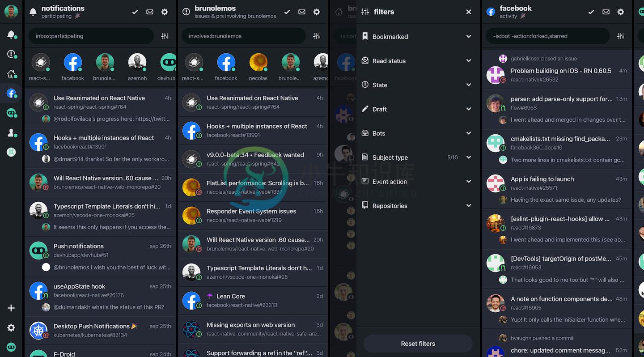Filter brunolemos column by necolas avatar
The height and width of the screenshot is (357, 644).
pyautogui.click(x=258, y=63)
